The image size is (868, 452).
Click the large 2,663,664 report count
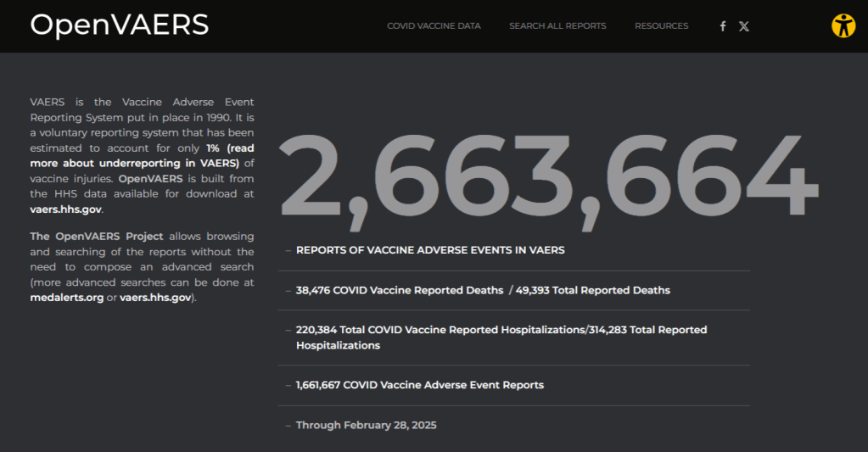[x=547, y=181]
